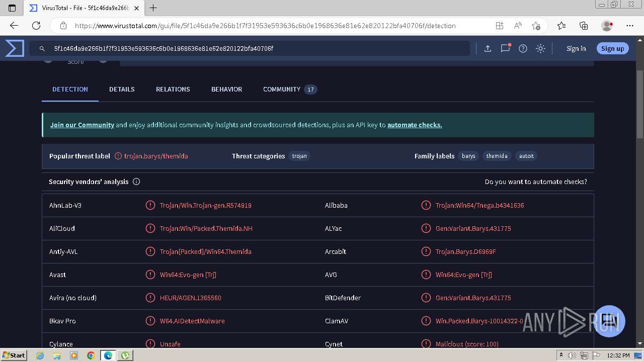Click the VirusTotal hash search field
Viewport: 644px width, 362px height.
(250, 49)
